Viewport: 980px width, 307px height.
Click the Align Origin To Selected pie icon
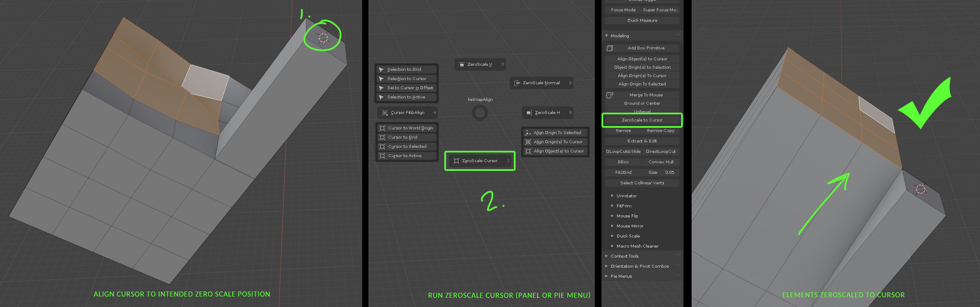(528, 133)
